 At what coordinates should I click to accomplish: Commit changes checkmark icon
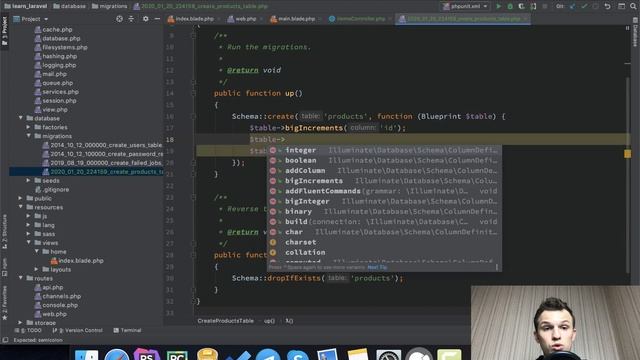(584, 6)
